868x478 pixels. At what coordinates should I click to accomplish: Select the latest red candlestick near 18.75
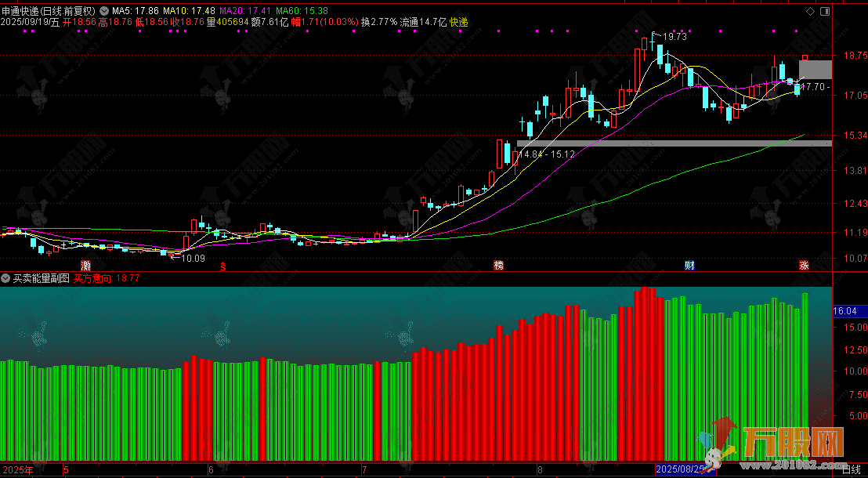click(x=805, y=57)
